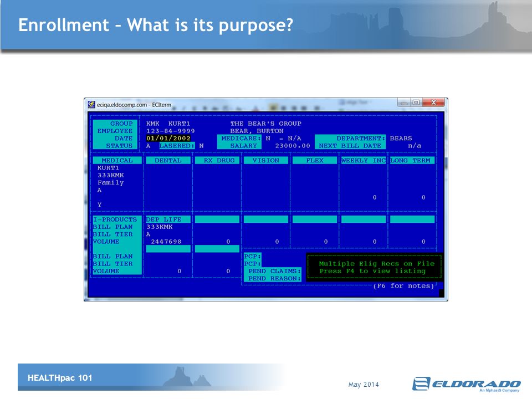Click the SALARY label

pyautogui.click(x=243, y=146)
